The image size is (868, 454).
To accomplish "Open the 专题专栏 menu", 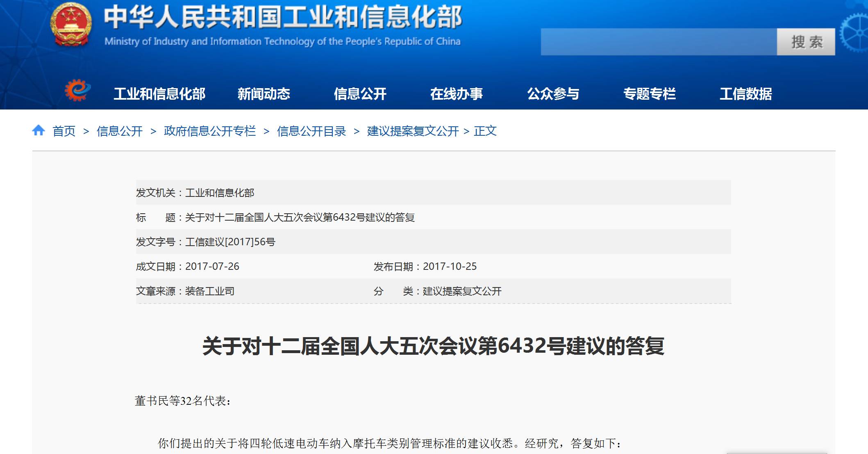I will click(x=650, y=94).
